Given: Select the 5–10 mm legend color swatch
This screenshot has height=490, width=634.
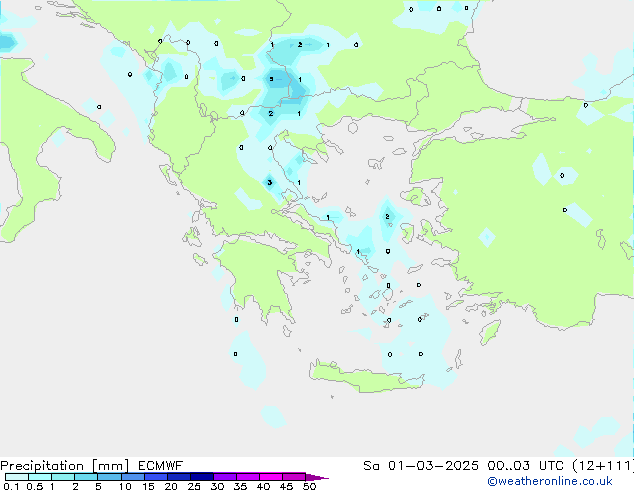Looking at the screenshot, I should 109,477.
